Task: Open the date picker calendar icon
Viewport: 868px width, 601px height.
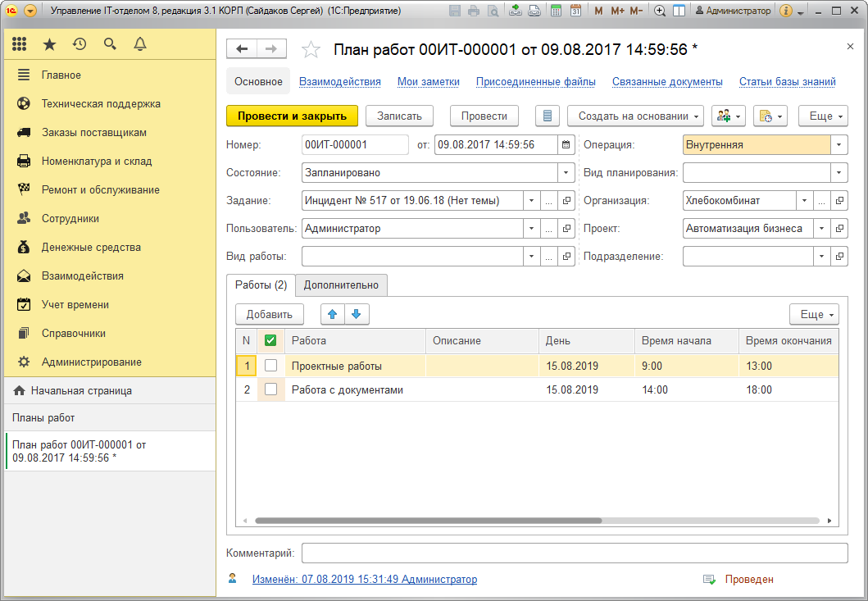Action: pyautogui.click(x=566, y=144)
